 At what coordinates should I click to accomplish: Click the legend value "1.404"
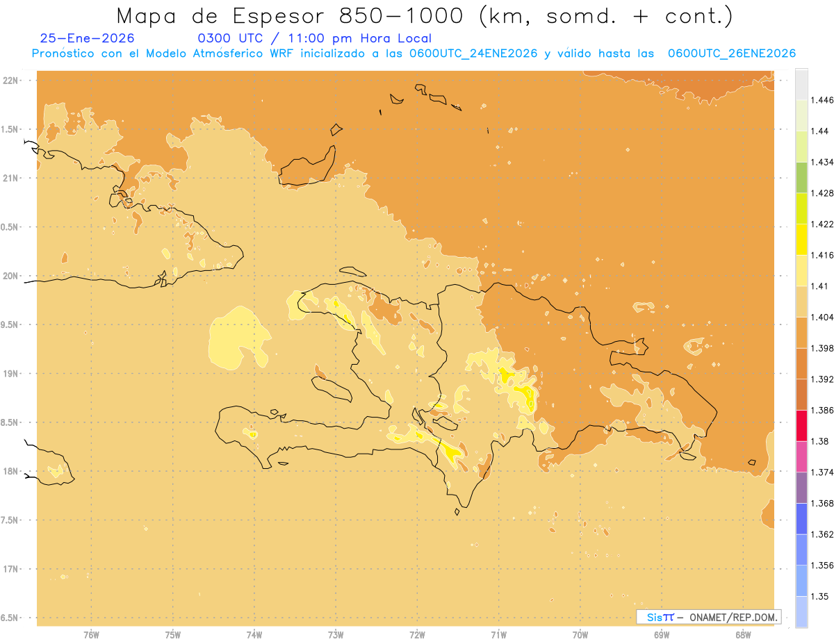821,317
